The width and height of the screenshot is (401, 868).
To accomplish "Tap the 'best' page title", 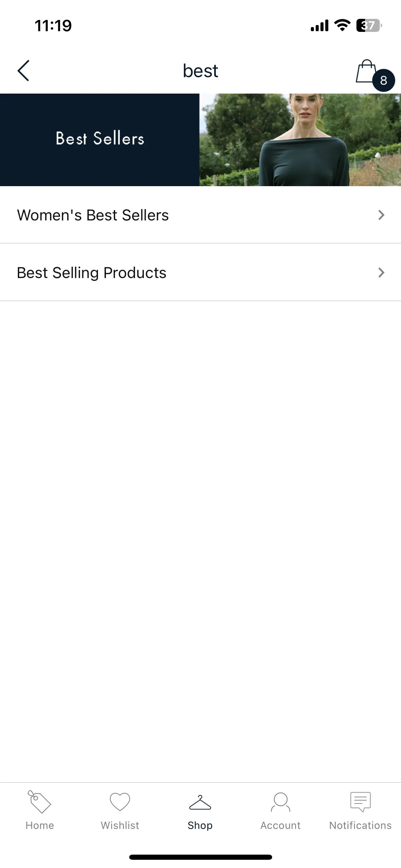I will pos(200,71).
